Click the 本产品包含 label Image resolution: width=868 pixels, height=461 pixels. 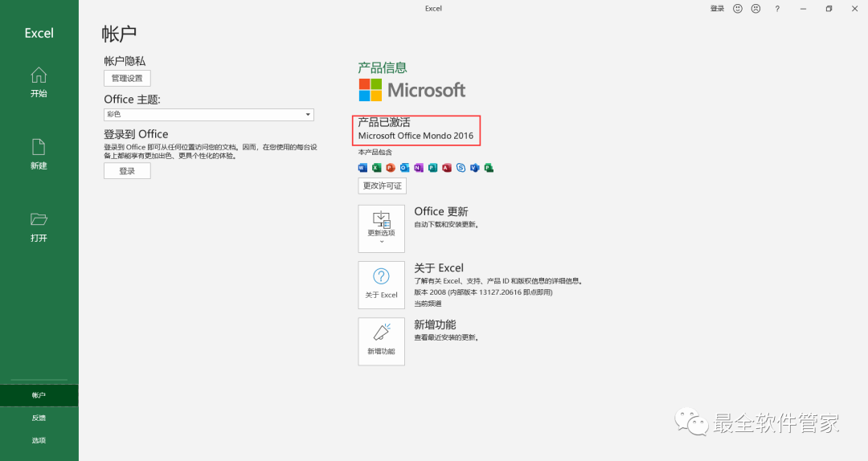tap(375, 152)
